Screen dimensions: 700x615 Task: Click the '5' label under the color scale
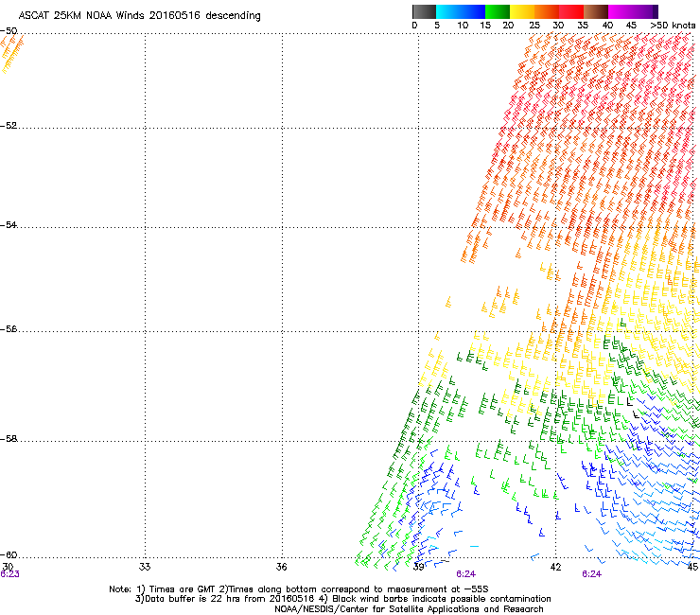437,26
